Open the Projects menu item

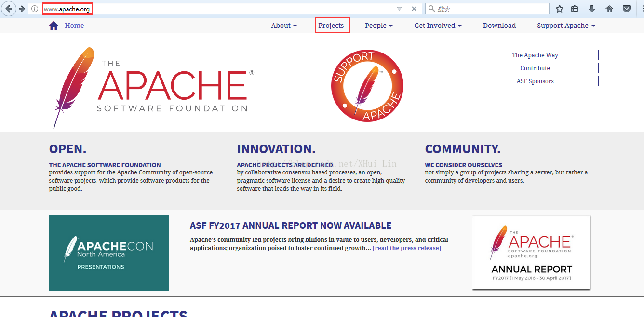point(331,26)
